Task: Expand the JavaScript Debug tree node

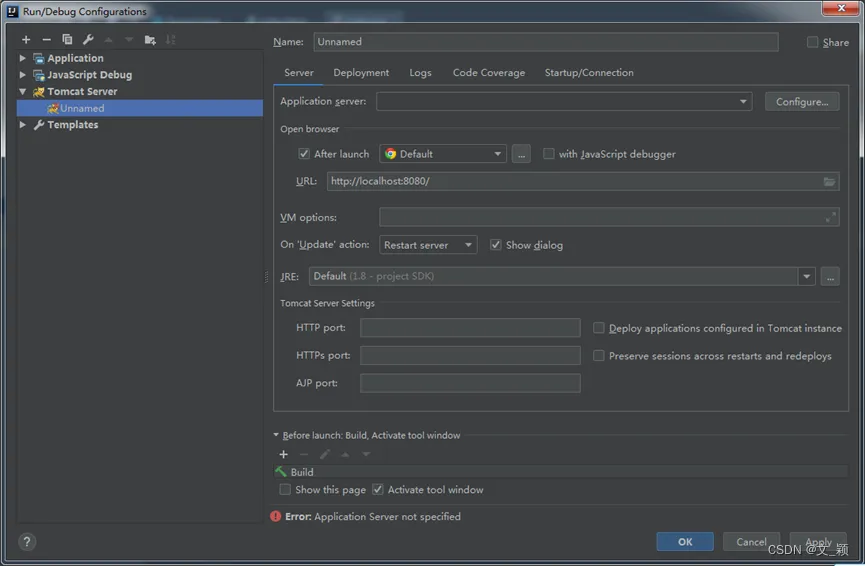Action: 23,75
